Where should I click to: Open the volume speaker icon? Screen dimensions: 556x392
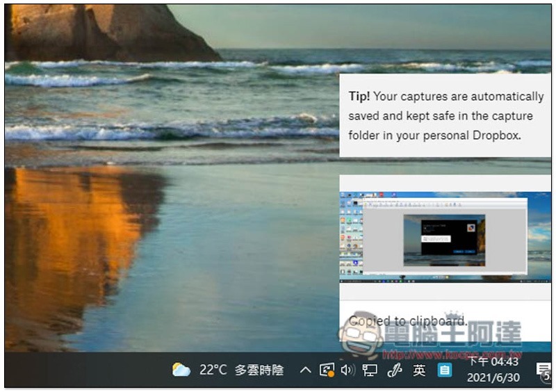(x=347, y=370)
